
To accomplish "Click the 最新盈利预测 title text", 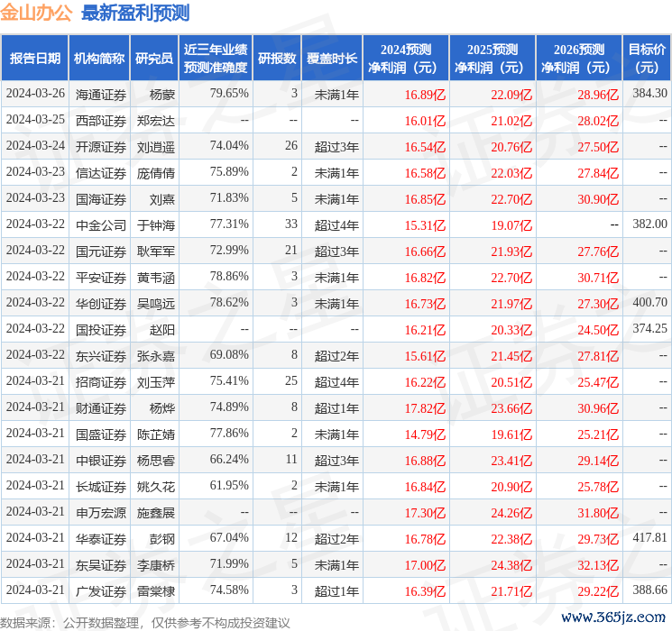I will tap(135, 13).
